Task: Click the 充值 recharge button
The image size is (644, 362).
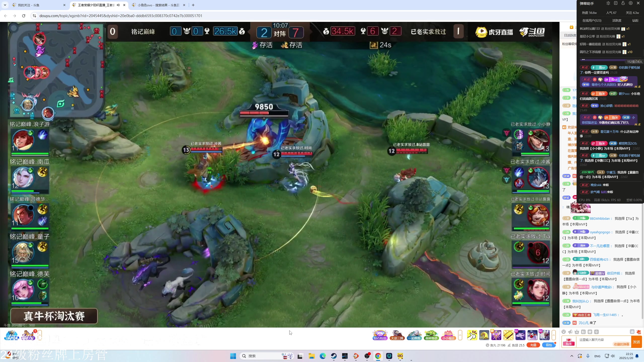Action: (533, 345)
